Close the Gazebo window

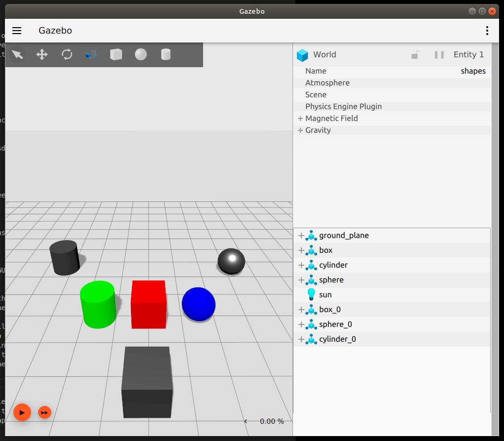point(492,11)
